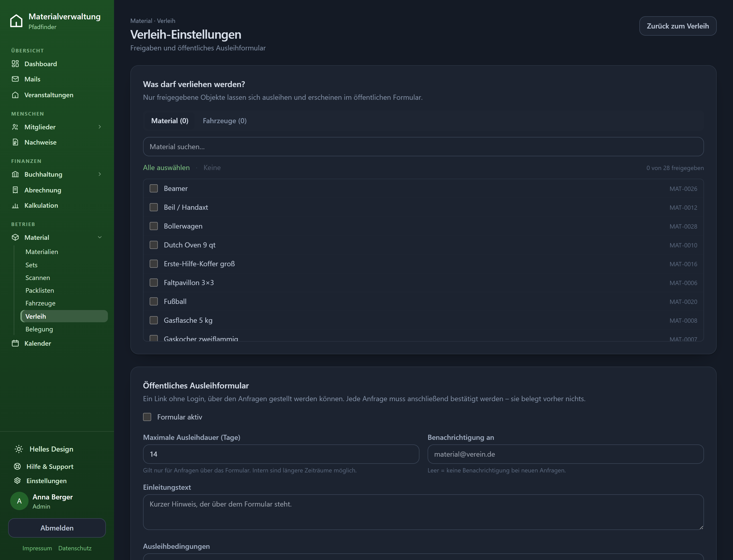Collapse the Material submenu chevron
Viewport: 733px width, 560px height.
100,237
